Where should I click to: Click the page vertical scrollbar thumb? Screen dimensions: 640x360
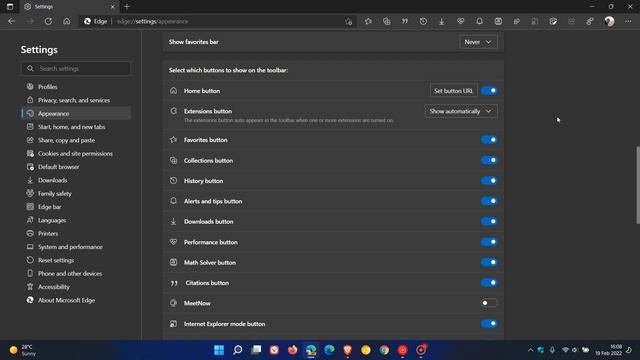638,185
